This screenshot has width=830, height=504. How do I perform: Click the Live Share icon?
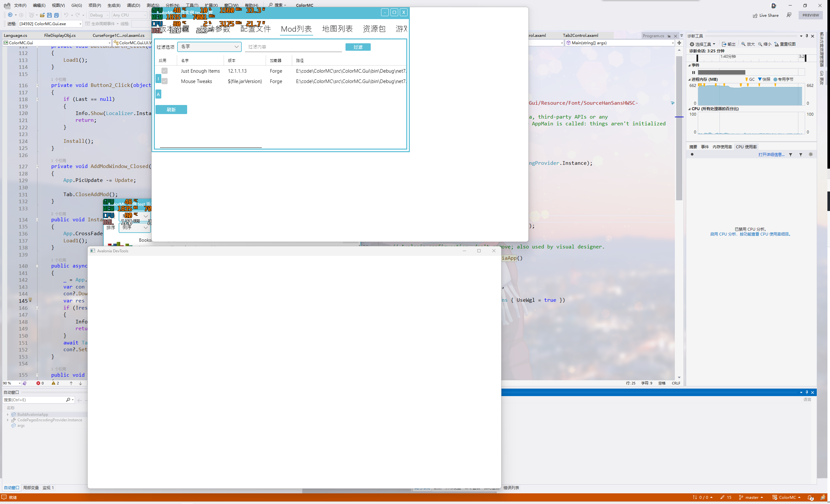[x=765, y=15]
